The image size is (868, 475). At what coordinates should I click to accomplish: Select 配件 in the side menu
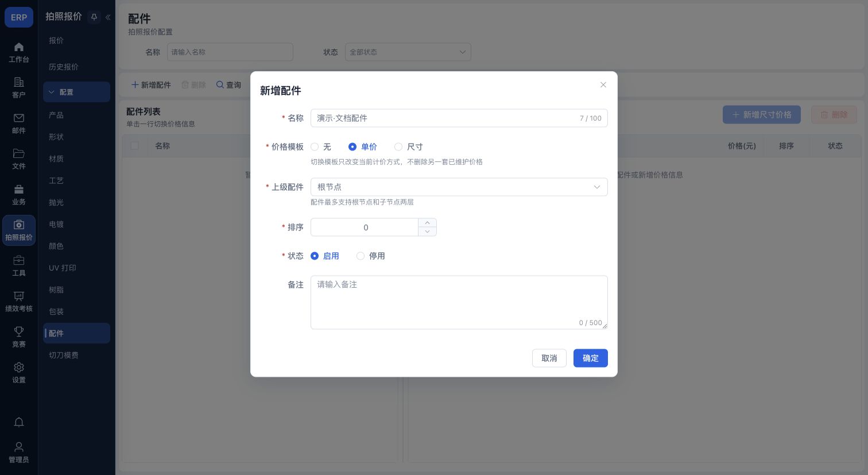tap(76, 333)
